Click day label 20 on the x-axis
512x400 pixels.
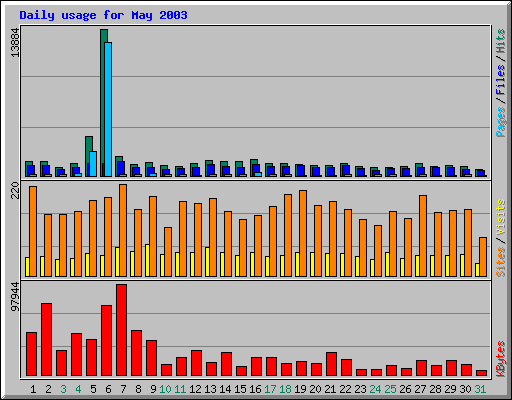tap(315, 389)
